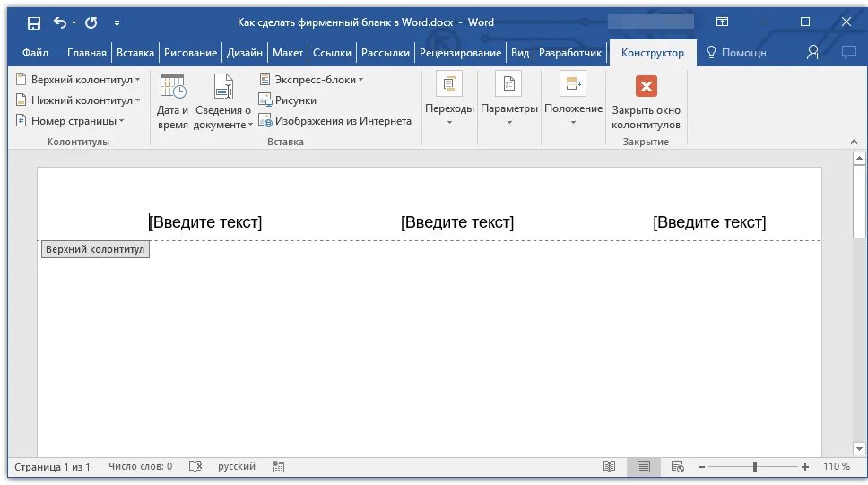Switch to the Главная tab
The image size is (868, 485).
[86, 53]
